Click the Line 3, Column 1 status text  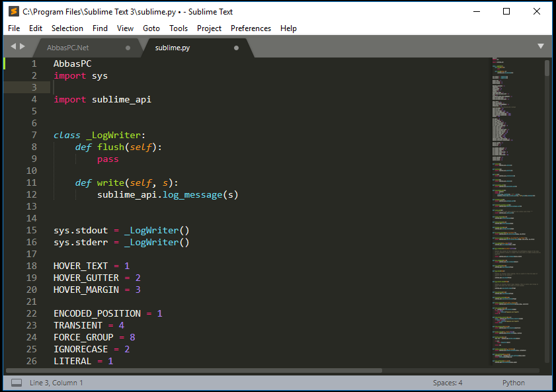[56, 383]
